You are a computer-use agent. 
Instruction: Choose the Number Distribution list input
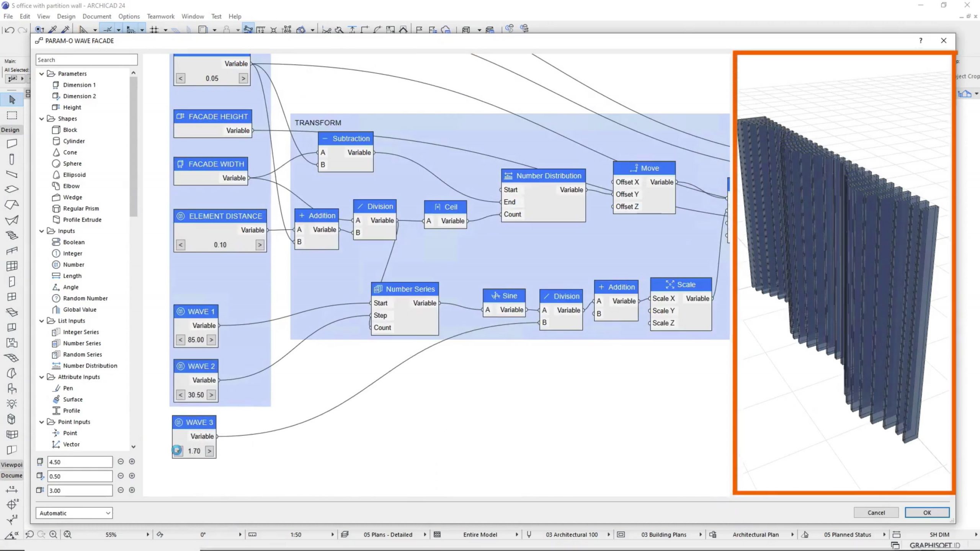(x=90, y=366)
